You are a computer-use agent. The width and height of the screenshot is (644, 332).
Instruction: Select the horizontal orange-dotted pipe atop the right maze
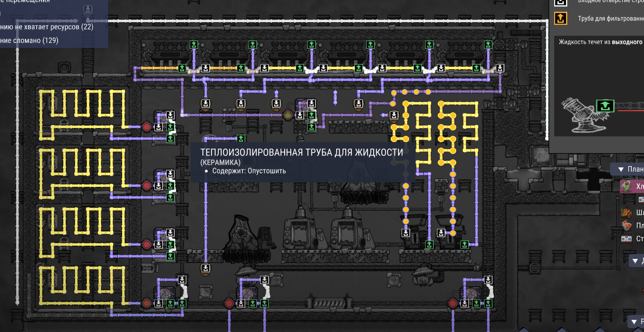(411, 92)
